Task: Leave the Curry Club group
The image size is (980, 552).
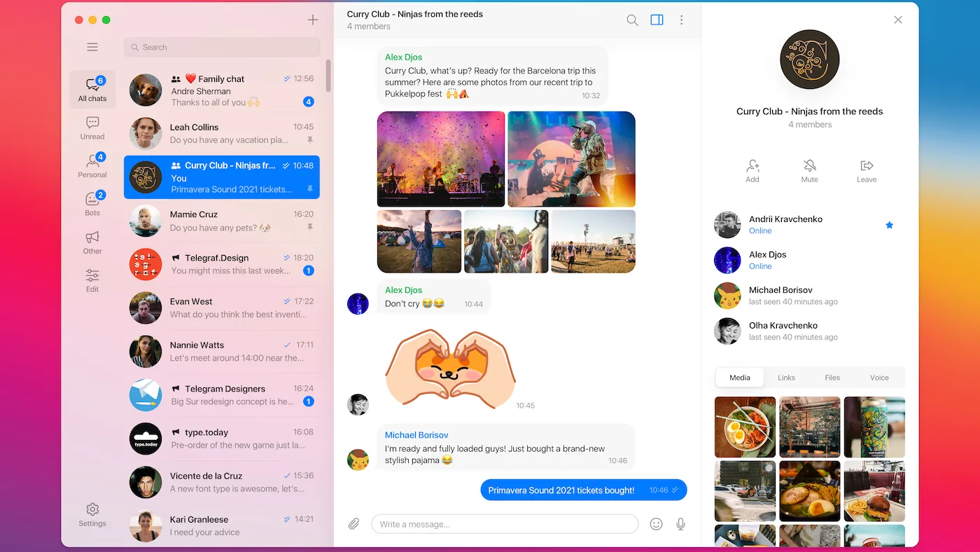Action: point(866,170)
